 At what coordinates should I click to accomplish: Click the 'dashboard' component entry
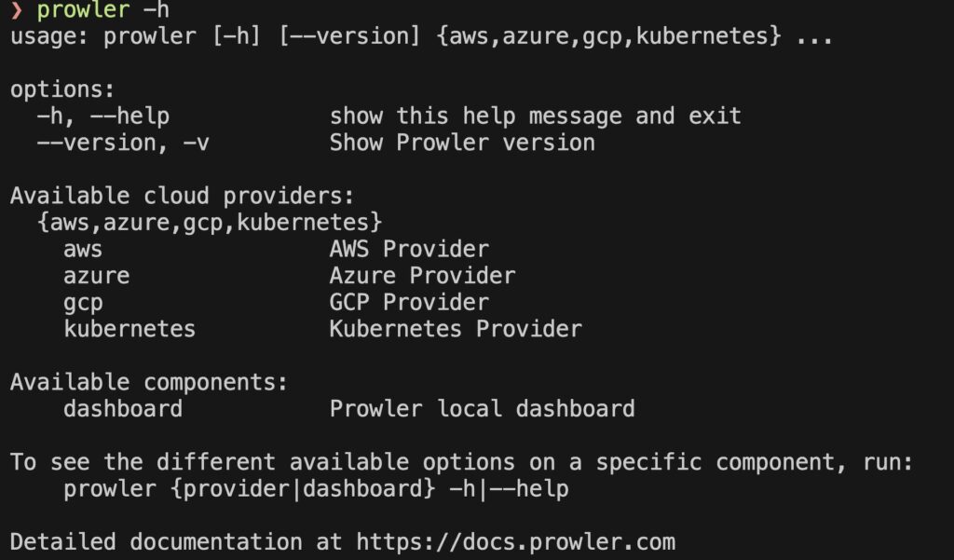pos(123,408)
